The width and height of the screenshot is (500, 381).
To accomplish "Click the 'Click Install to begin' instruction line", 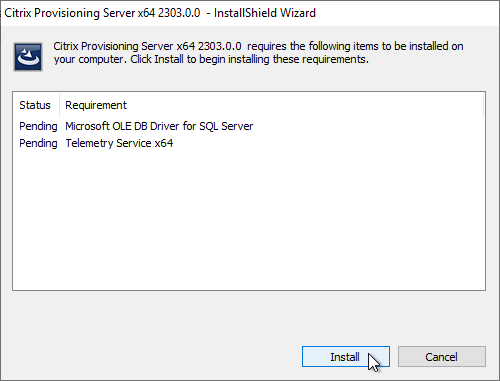I will [x=249, y=59].
